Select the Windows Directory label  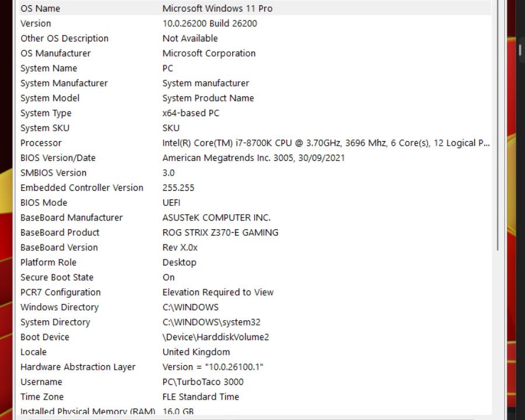point(60,307)
